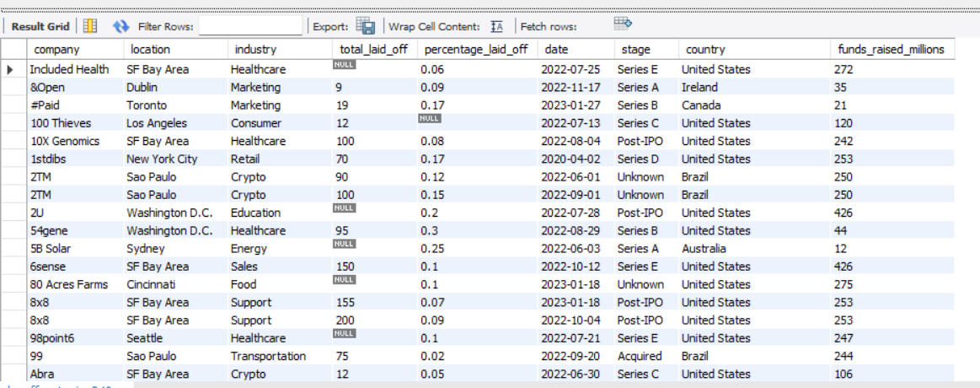Focus the Filter Rows search box
This screenshot has height=388, width=980.
[x=250, y=27]
